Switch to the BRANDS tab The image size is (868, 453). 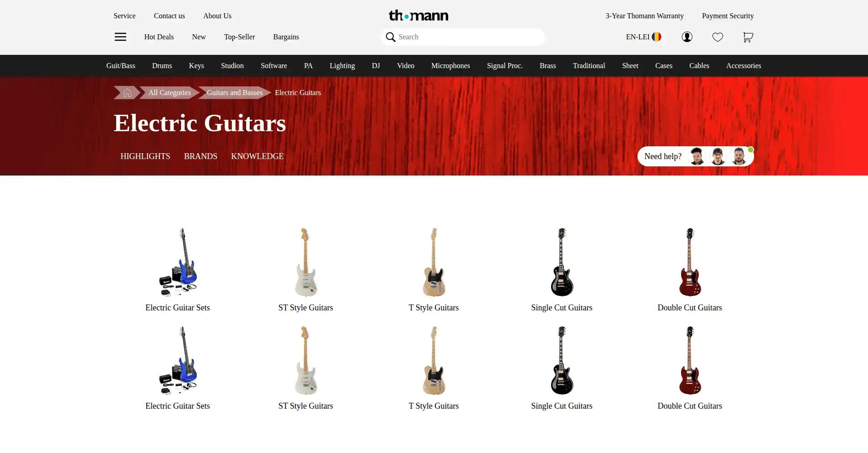pos(201,156)
